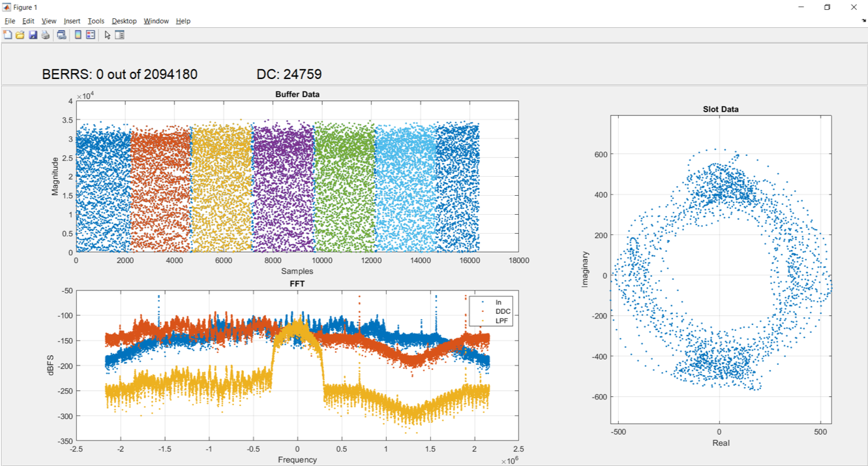868x466 pixels.
Task: Click the DDC entry in the FFT legend
Action: point(502,311)
